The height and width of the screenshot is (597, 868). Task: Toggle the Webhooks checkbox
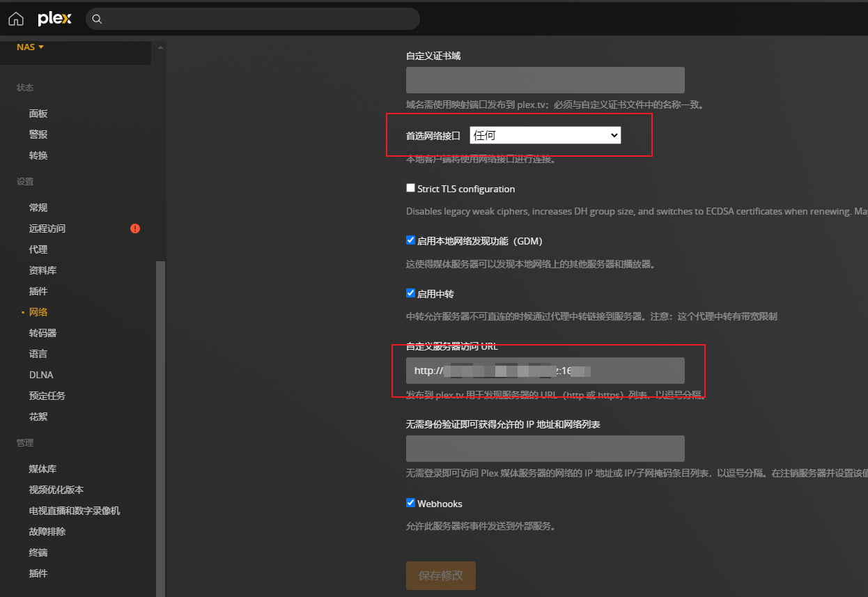(x=410, y=503)
